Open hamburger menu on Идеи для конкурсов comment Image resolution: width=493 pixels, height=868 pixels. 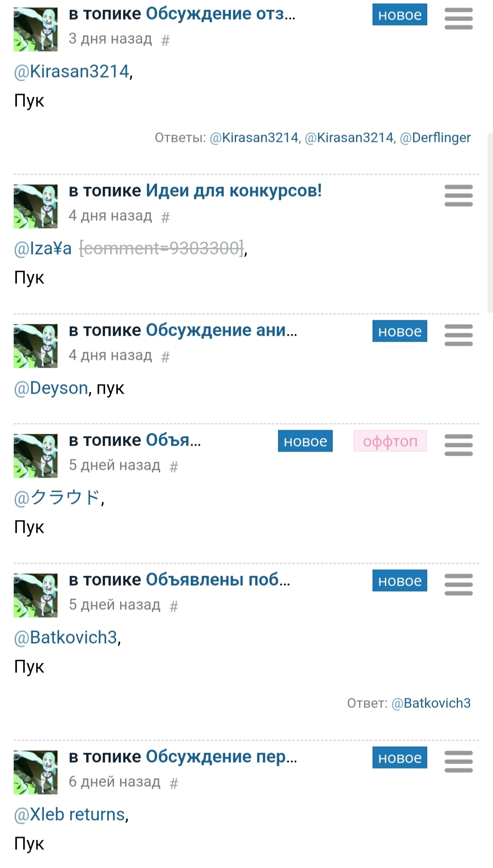pos(458,196)
